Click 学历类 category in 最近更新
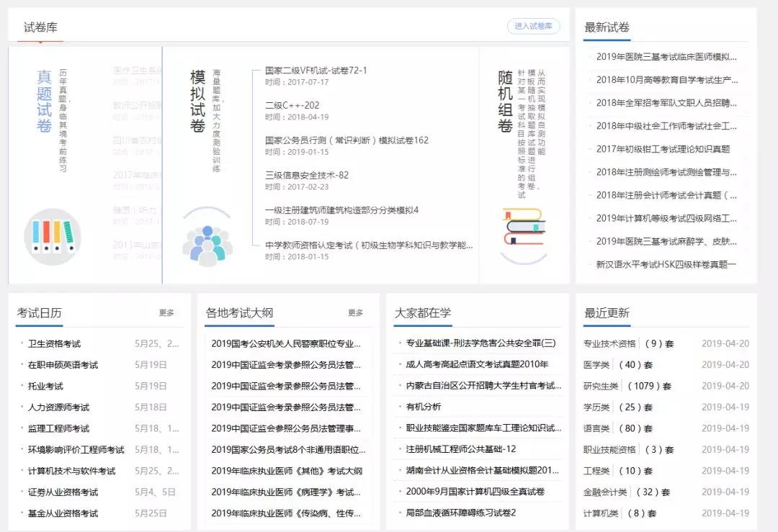The image size is (778, 532). pyautogui.click(x=596, y=407)
